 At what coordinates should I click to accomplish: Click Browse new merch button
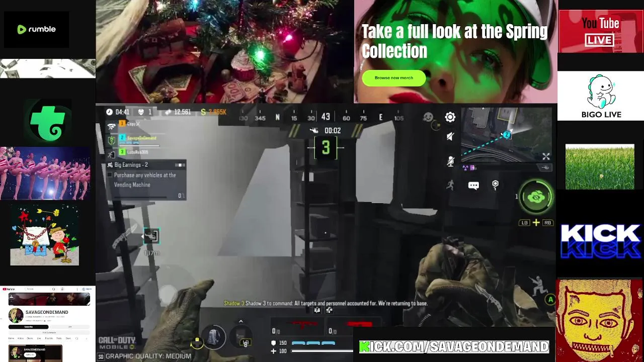coord(393,78)
